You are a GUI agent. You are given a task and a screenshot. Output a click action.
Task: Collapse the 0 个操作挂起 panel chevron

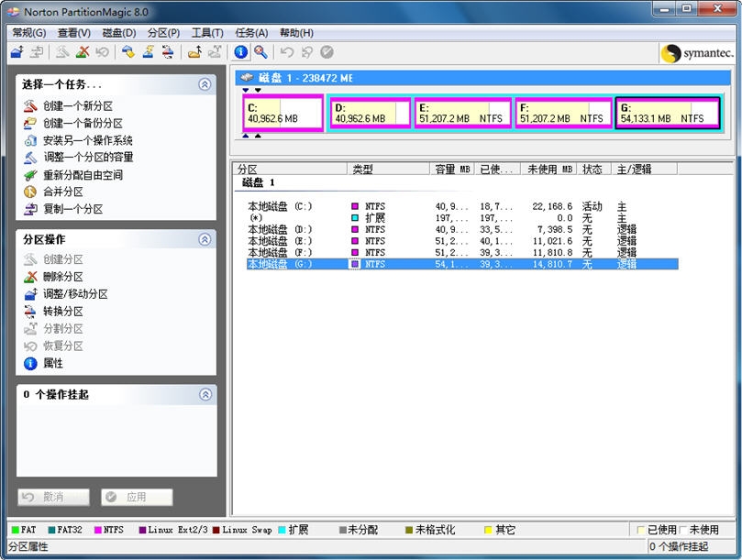(205, 395)
